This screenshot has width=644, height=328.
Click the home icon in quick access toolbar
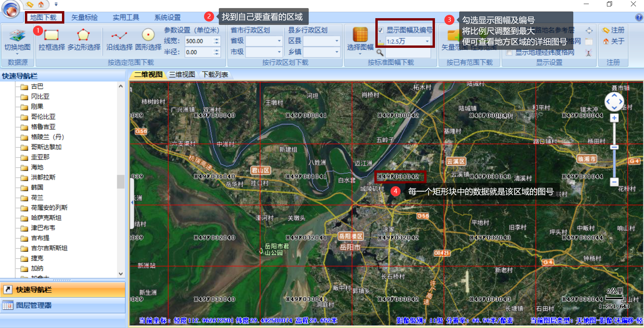(x=41, y=4)
